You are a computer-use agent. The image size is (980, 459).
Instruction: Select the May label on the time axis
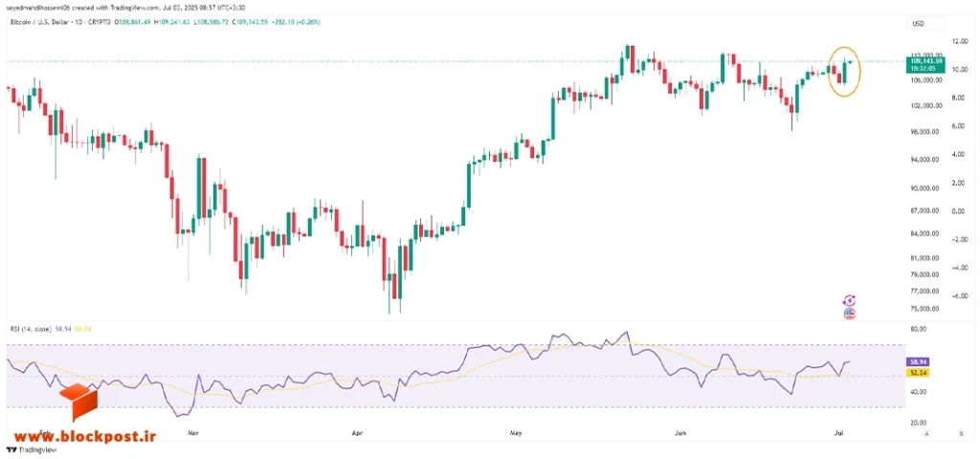tap(515, 432)
